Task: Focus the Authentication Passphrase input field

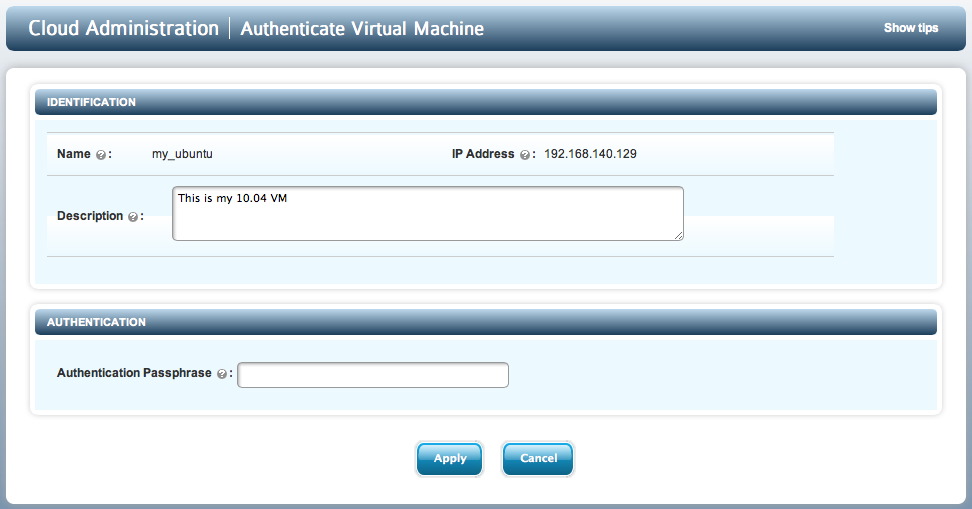Action: pyautogui.click(x=373, y=375)
